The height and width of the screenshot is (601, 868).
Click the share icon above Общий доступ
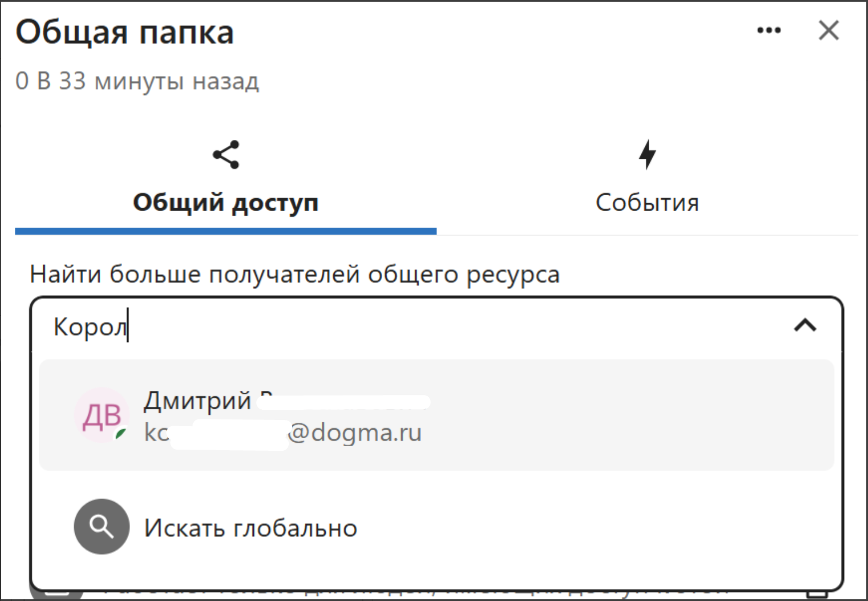pyautogui.click(x=226, y=155)
